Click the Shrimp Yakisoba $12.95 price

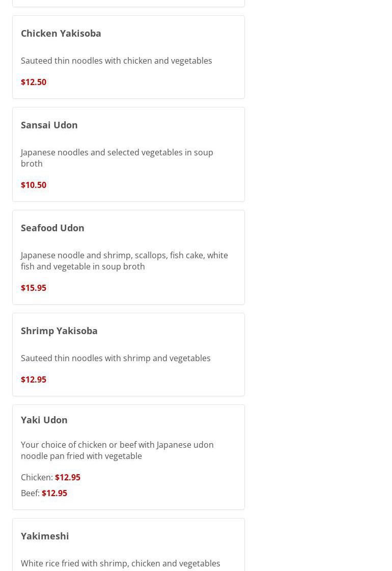[x=34, y=379]
